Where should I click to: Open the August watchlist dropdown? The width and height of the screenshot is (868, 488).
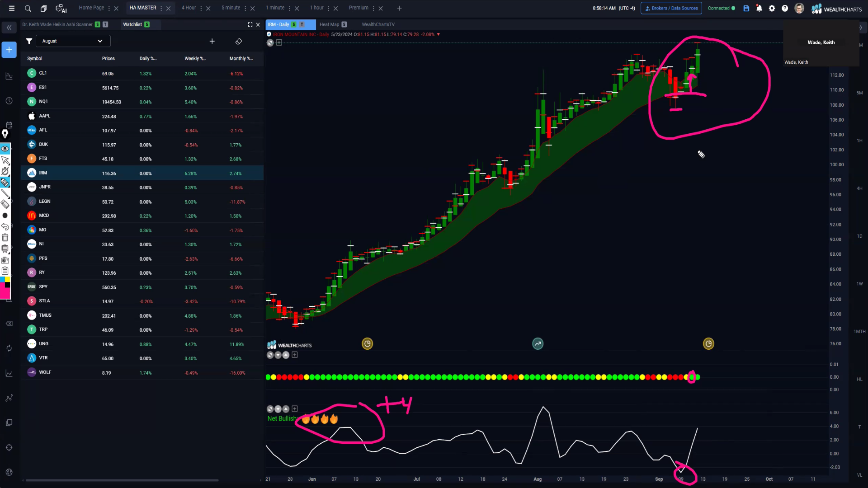73,41
